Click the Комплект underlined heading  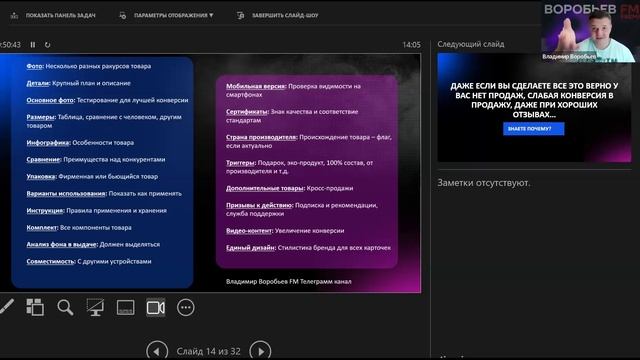pos(42,228)
